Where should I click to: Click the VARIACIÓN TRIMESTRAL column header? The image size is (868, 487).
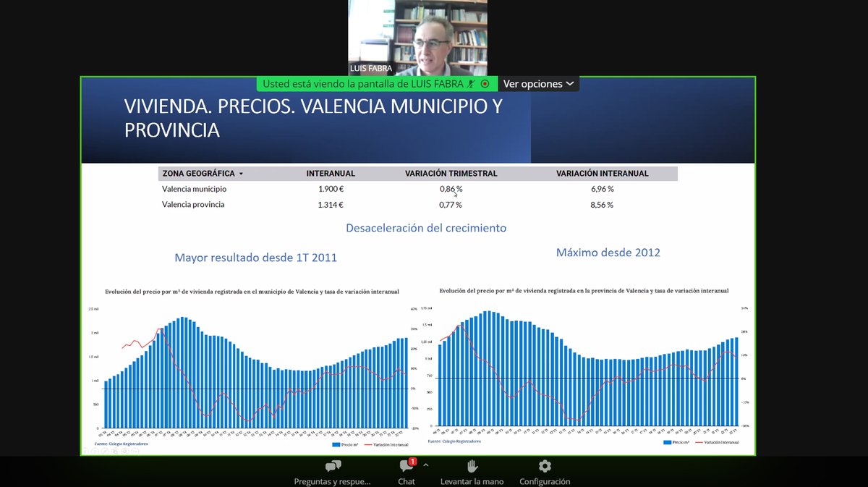click(451, 174)
